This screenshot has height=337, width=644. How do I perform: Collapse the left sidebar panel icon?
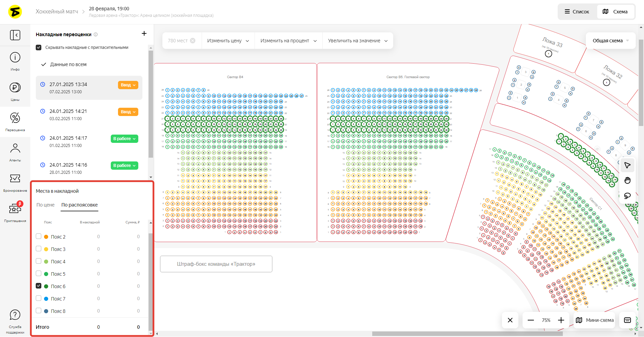[15, 35]
